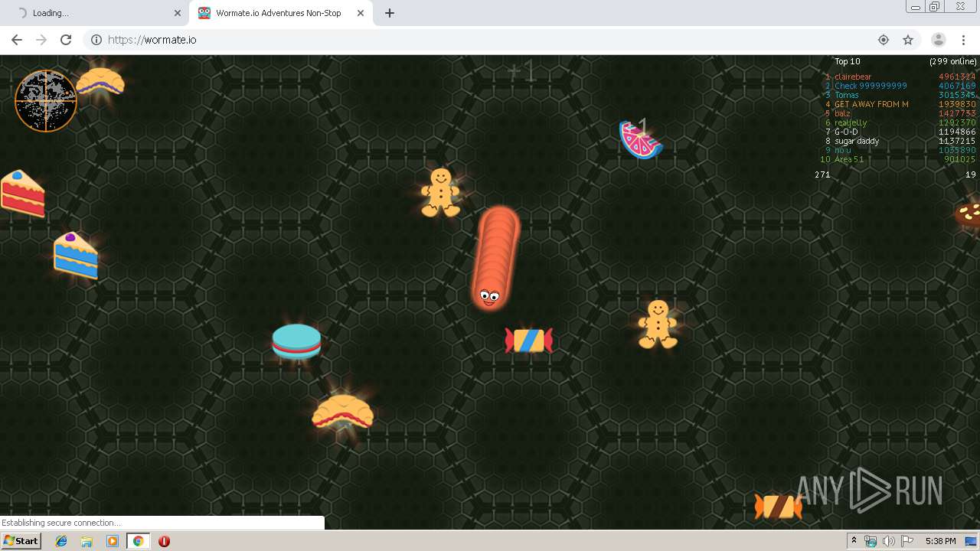Click GET AWAY FROM M leaderboard entry

871,104
